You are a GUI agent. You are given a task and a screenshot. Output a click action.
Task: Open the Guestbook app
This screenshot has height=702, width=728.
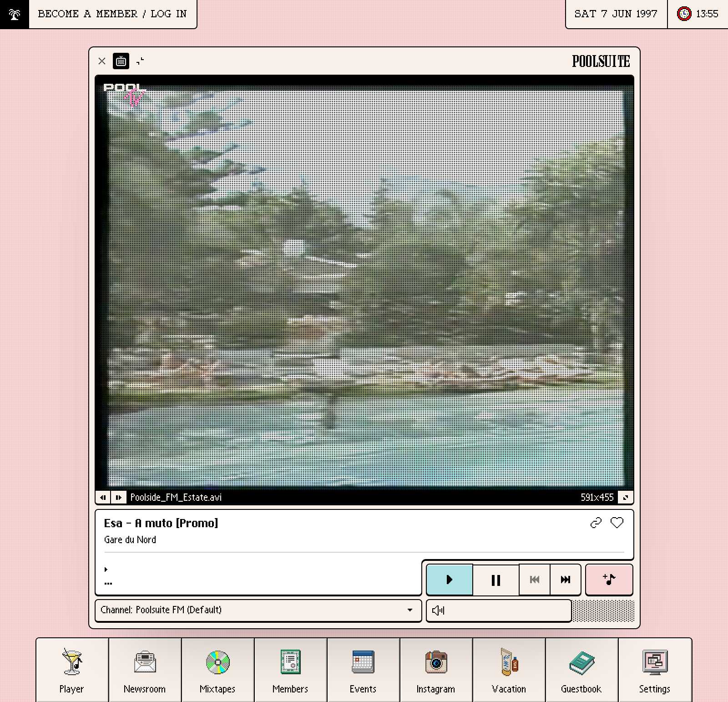(x=581, y=670)
